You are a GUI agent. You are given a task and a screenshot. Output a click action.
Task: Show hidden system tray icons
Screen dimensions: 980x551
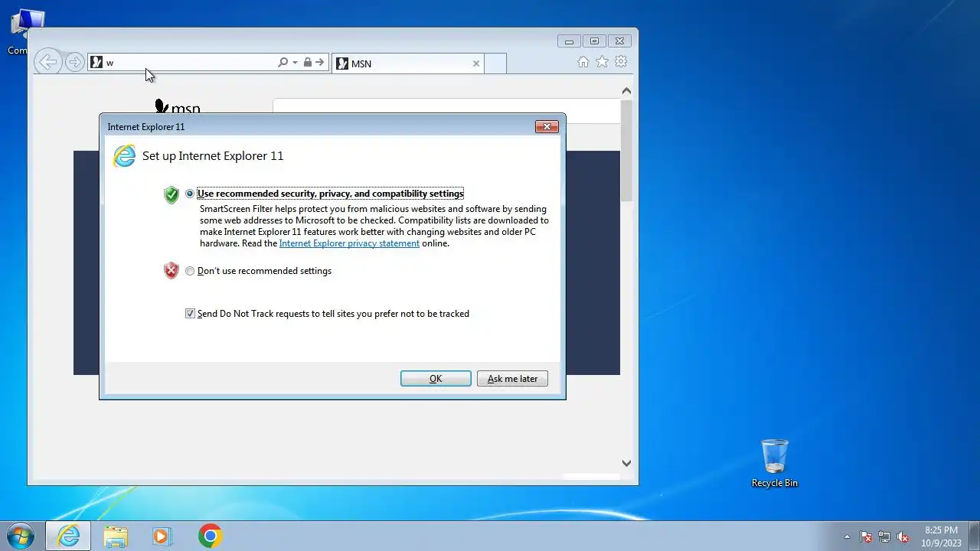pos(847,536)
